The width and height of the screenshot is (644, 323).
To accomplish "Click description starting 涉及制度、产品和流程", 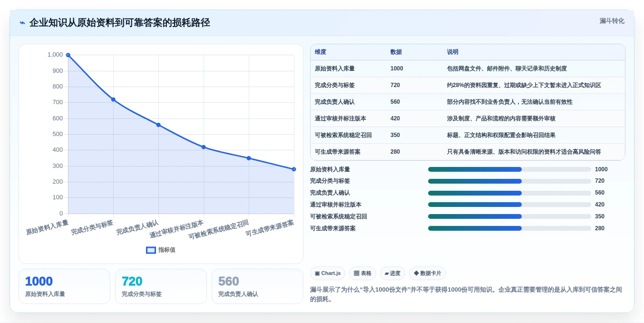I will click(x=501, y=118).
